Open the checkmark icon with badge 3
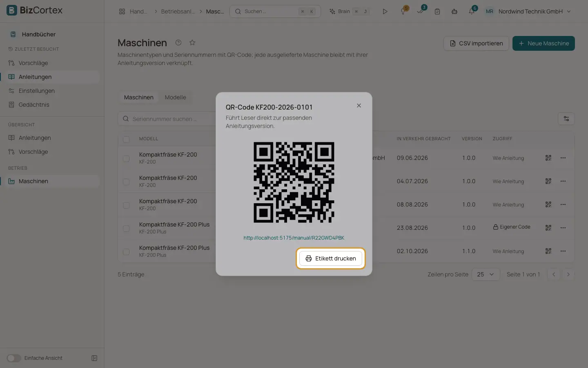Image resolution: width=588 pixels, height=368 pixels. click(x=420, y=11)
